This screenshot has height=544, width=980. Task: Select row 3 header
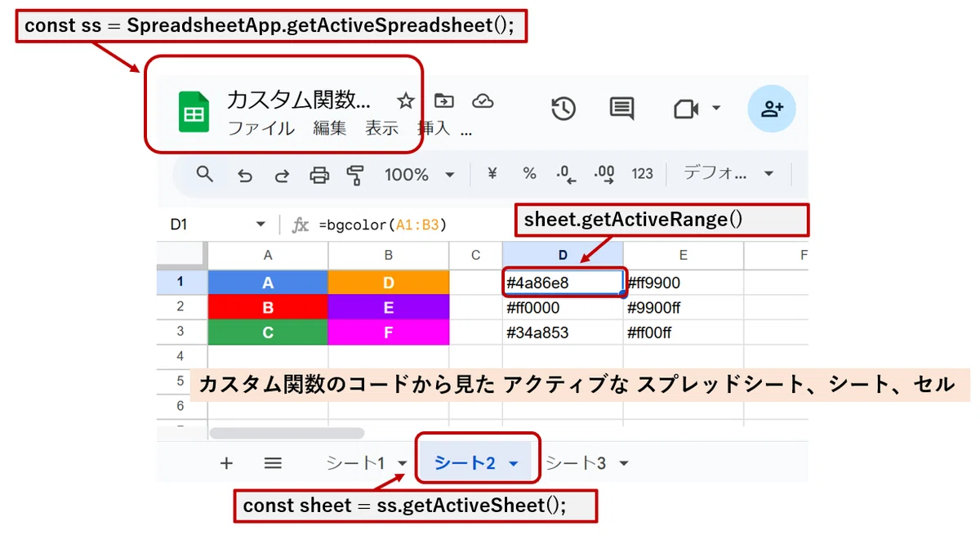pos(181,332)
